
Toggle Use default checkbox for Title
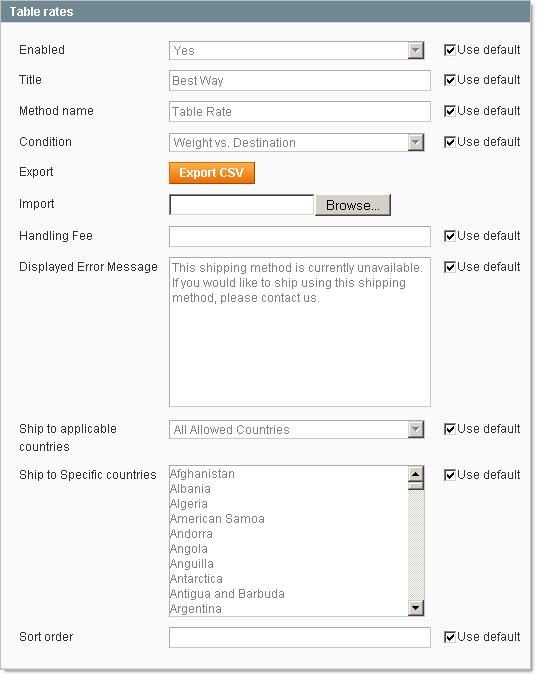click(450, 80)
